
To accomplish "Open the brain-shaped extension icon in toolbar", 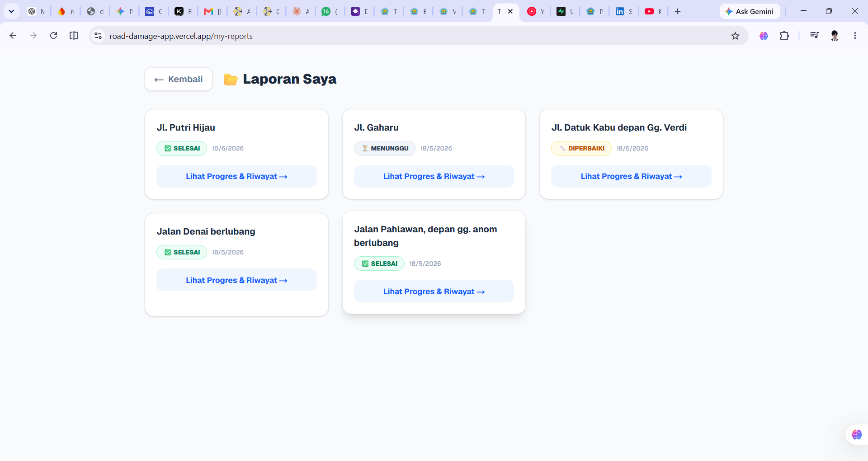I will (x=764, y=36).
